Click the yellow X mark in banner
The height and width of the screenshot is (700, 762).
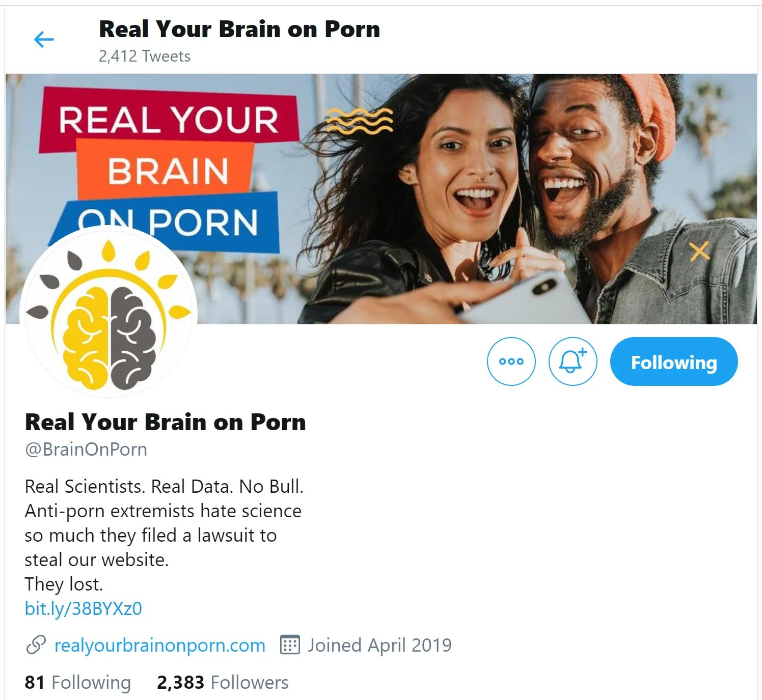[699, 251]
